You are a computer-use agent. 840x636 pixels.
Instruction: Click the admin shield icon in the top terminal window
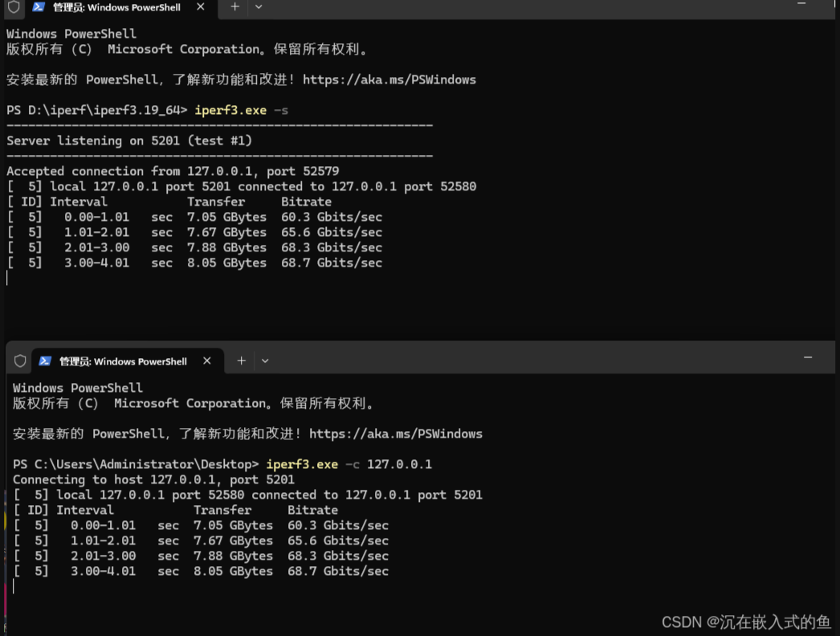tap(14, 7)
